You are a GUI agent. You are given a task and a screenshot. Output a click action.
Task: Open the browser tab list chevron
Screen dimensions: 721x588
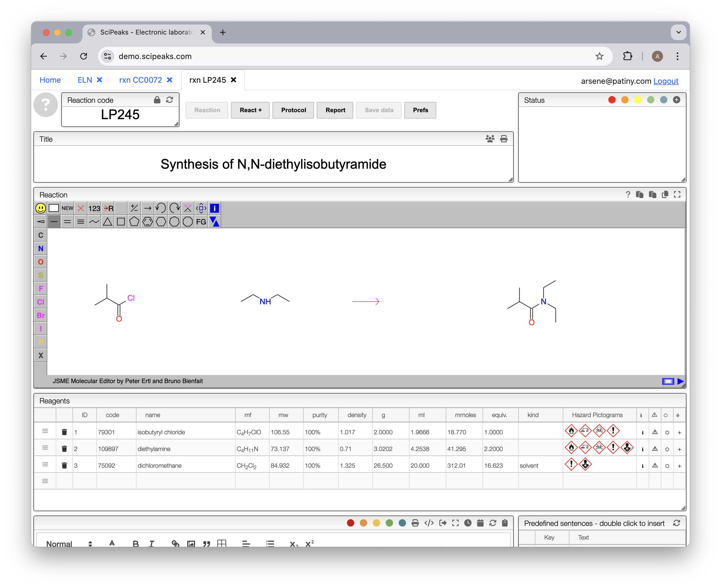[678, 32]
